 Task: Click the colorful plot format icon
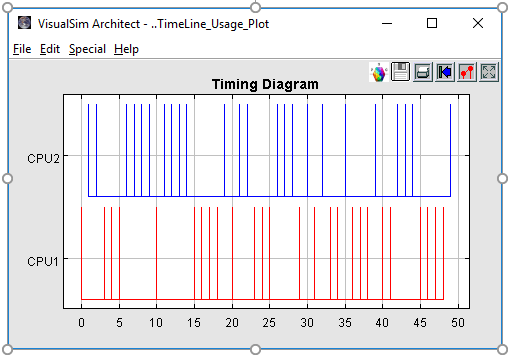click(x=378, y=72)
